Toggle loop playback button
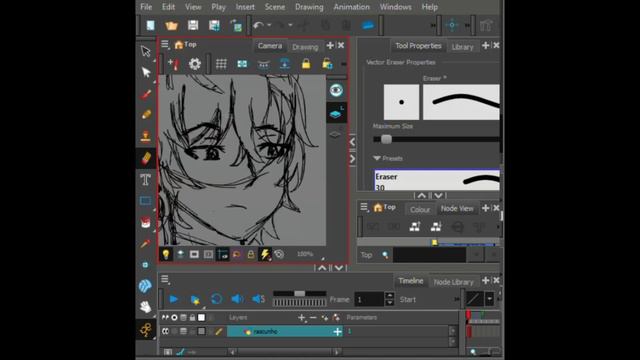640x360 pixels. point(216,299)
